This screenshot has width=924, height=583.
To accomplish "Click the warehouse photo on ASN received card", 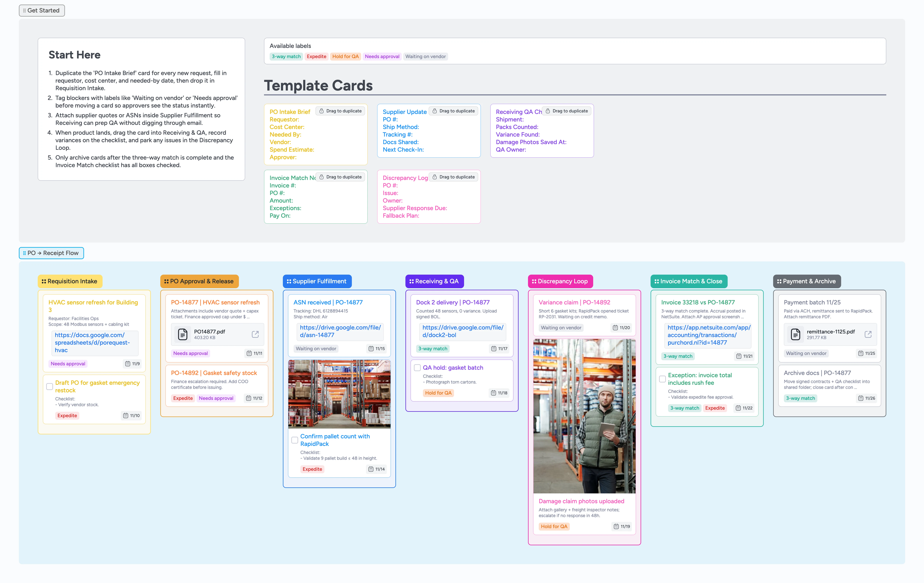I will (x=339, y=394).
